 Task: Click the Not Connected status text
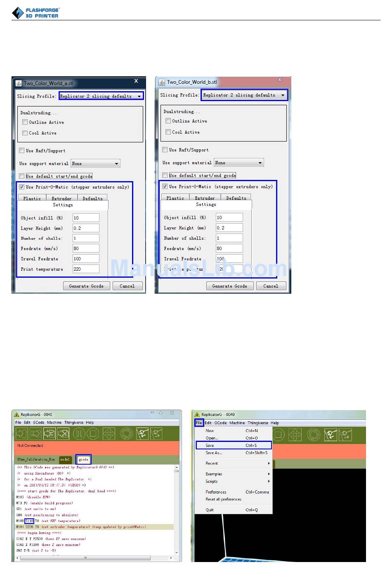pyautogui.click(x=30, y=446)
